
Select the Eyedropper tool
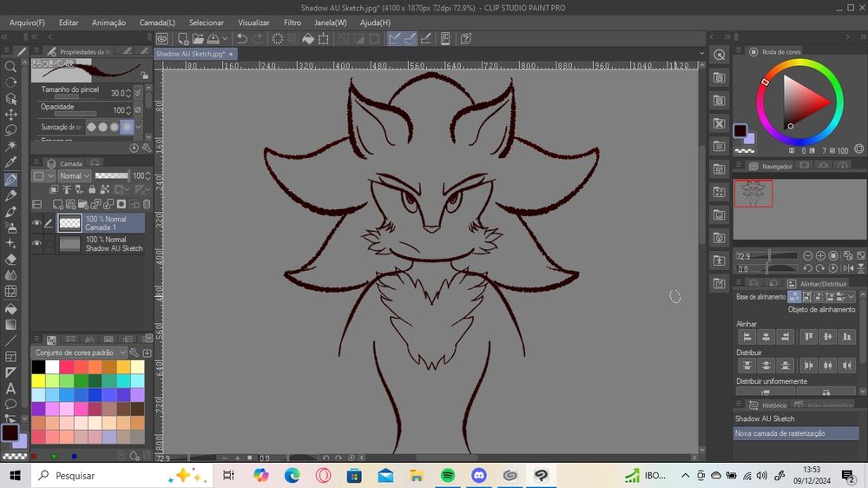click(x=10, y=162)
